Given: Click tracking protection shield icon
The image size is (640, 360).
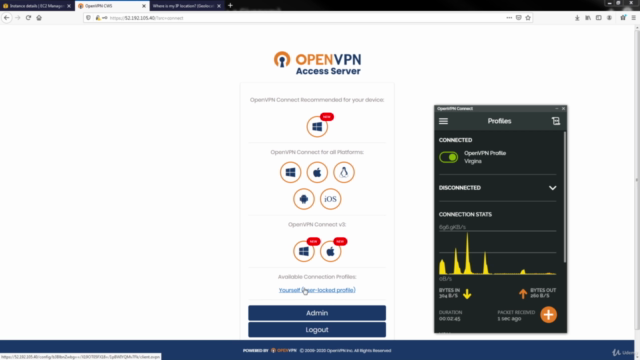Looking at the screenshot, I should point(89,18).
